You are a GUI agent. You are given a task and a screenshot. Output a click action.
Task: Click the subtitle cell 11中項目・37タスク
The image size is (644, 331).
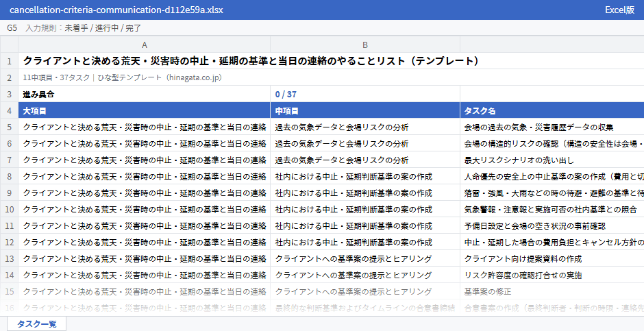(331, 77)
